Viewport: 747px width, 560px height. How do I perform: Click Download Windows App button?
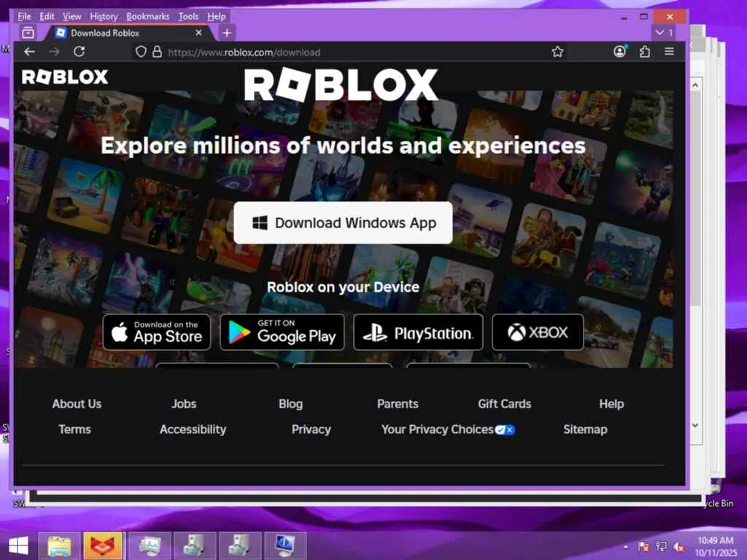click(x=343, y=223)
